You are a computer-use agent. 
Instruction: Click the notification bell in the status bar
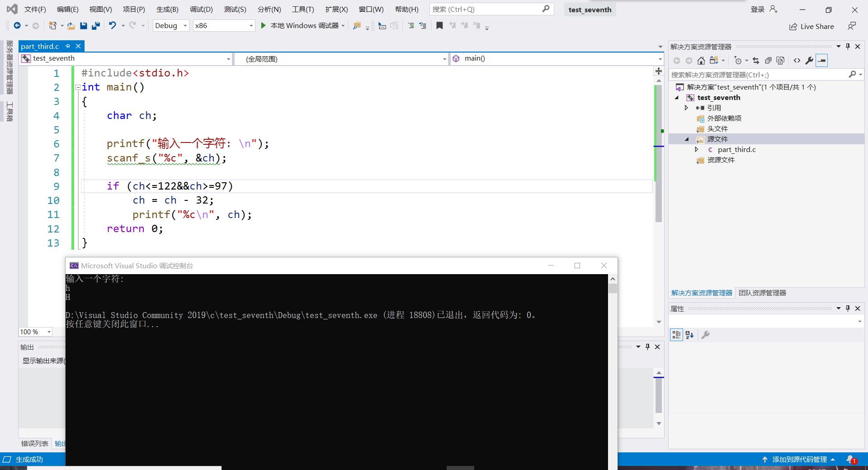850,459
